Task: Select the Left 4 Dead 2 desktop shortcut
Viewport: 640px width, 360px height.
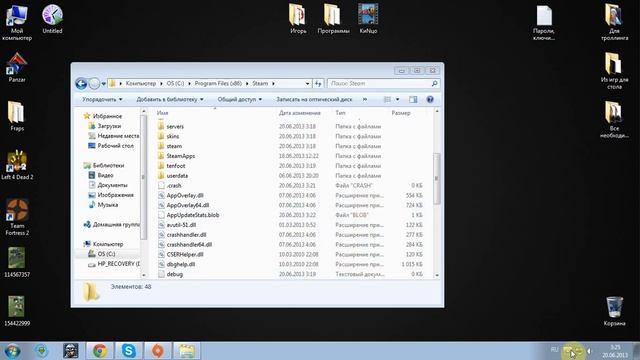Action: tap(17, 165)
